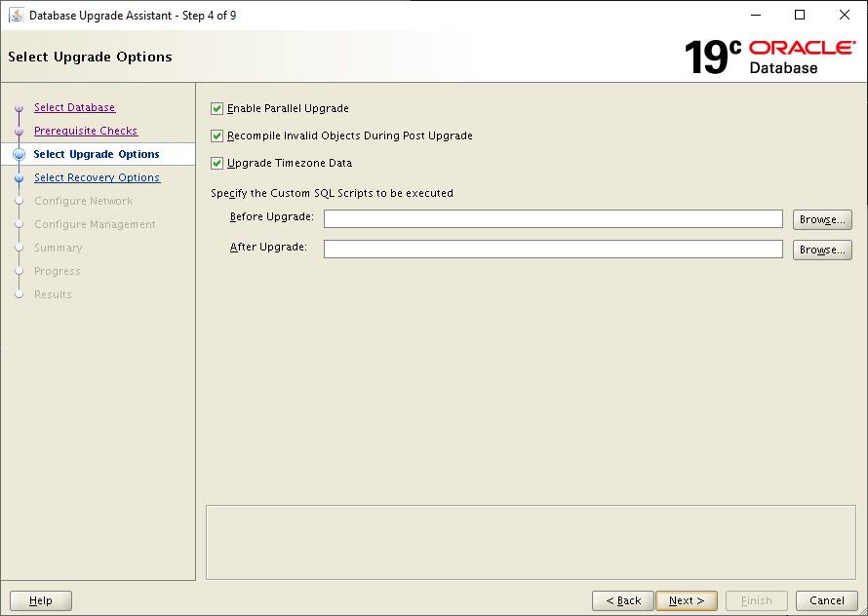Proceed by clicking Next

687,600
